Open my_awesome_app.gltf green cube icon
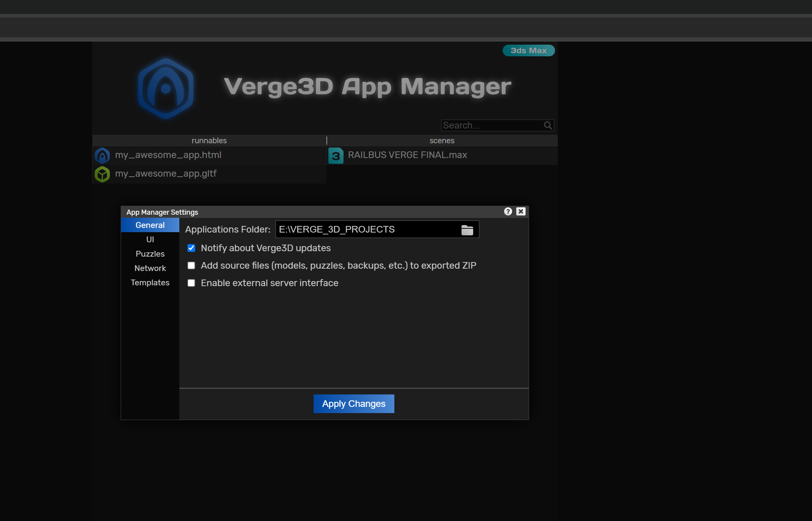This screenshot has height=521, width=812. pyautogui.click(x=102, y=174)
